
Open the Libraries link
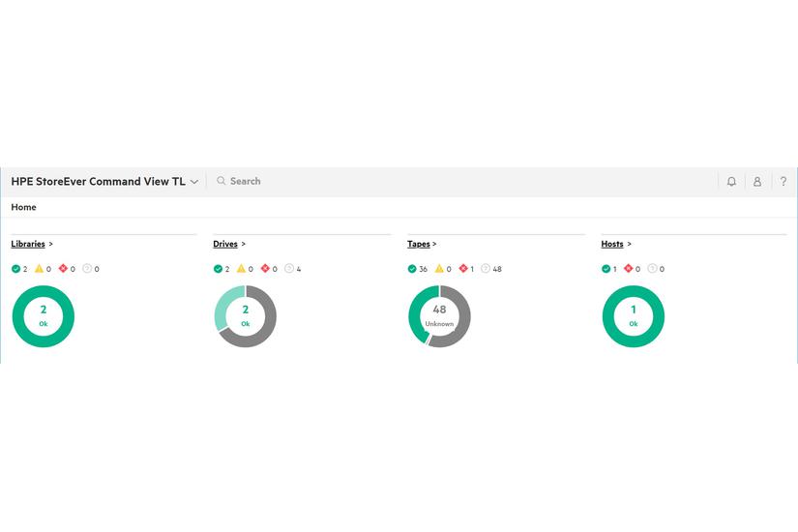pos(28,244)
